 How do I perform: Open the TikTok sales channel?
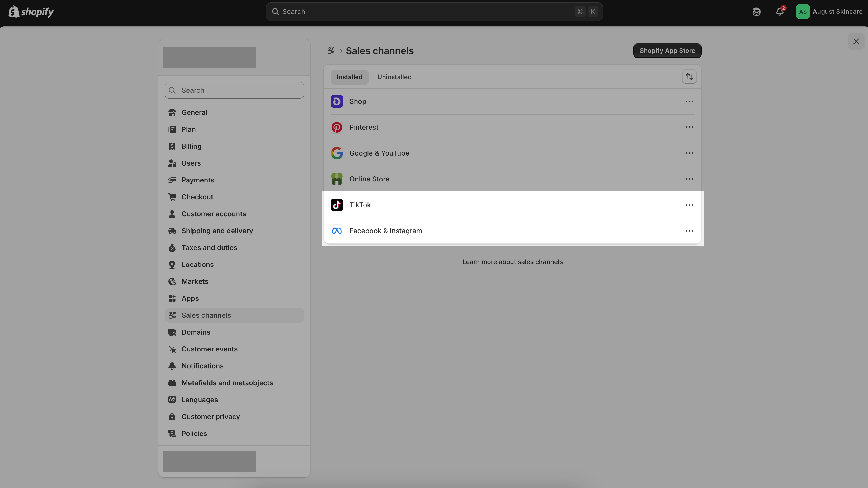click(512, 205)
